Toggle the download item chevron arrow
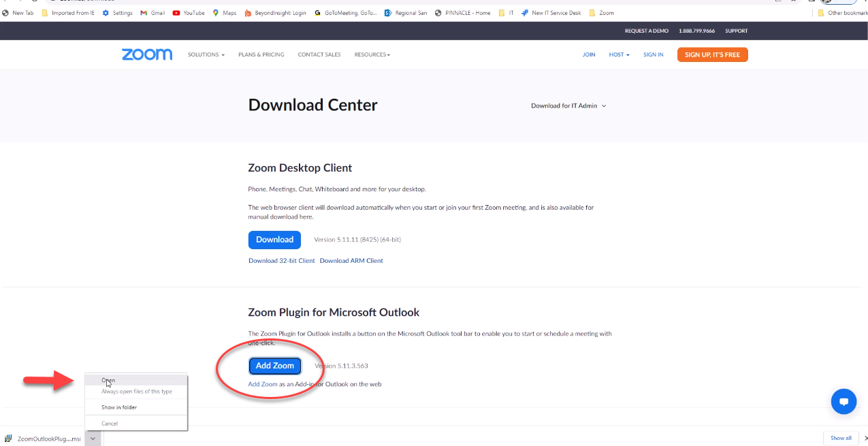This screenshot has height=446, width=868. tap(93, 439)
